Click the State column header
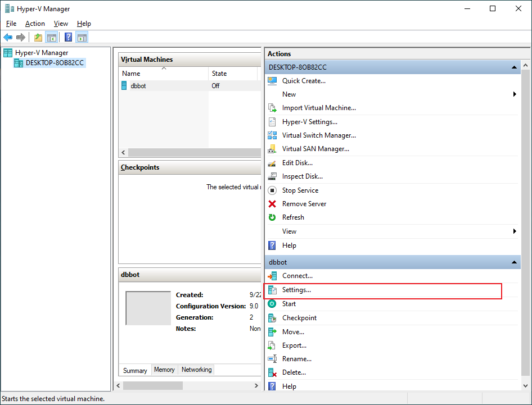The width and height of the screenshot is (532, 405). 232,73
